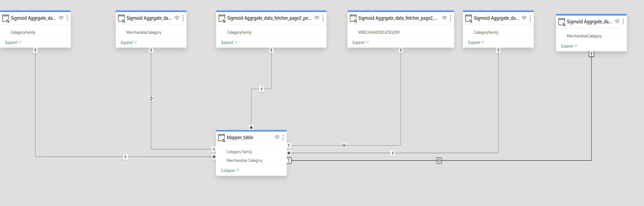Expand the MERCHANDISECATEGORY table card
The width and height of the screenshot is (644, 206).
pyautogui.click(x=361, y=42)
